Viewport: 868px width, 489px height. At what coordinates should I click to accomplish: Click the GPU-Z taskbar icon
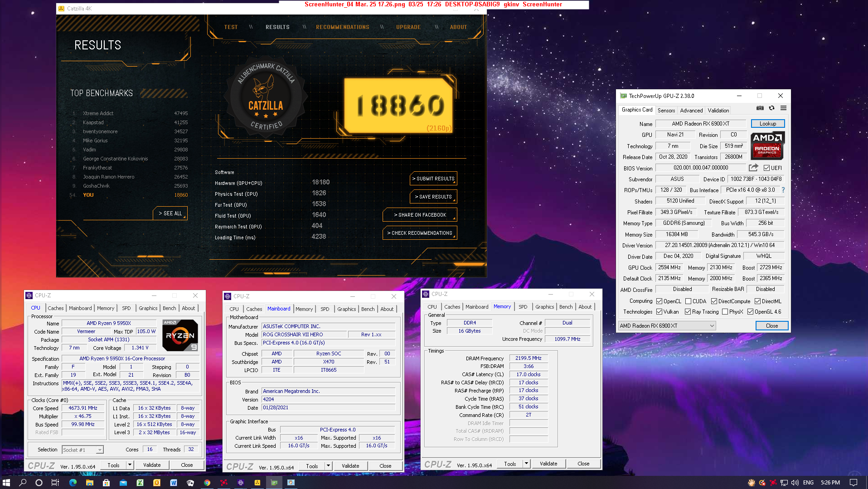274,483
